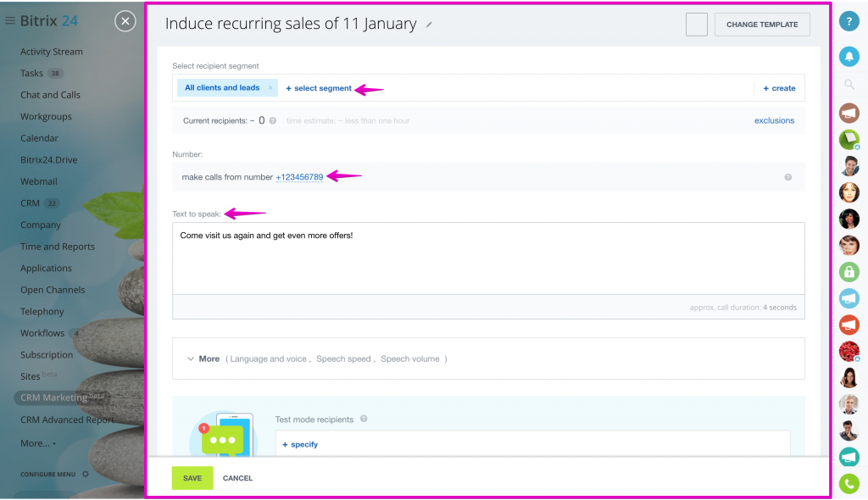Open chat with the bearded smiling man avatar
This screenshot has height=500, width=868.
coord(849,165)
